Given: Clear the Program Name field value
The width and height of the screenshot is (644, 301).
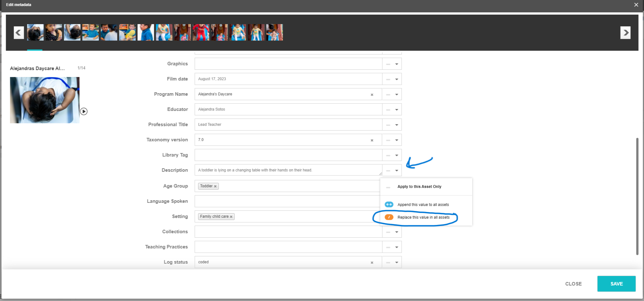Looking at the screenshot, I should click(x=372, y=94).
